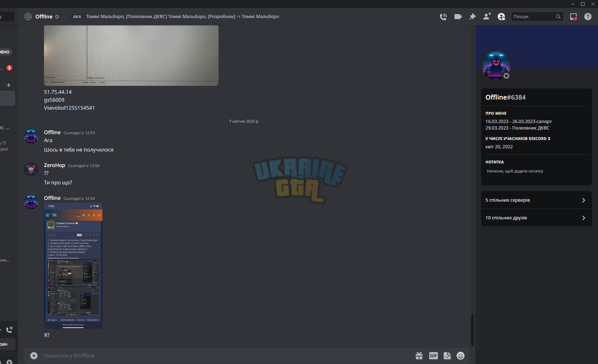This screenshot has width=598, height=364.
Task: Click the disconnect call icon bottom-left
Action: [x=10, y=329]
